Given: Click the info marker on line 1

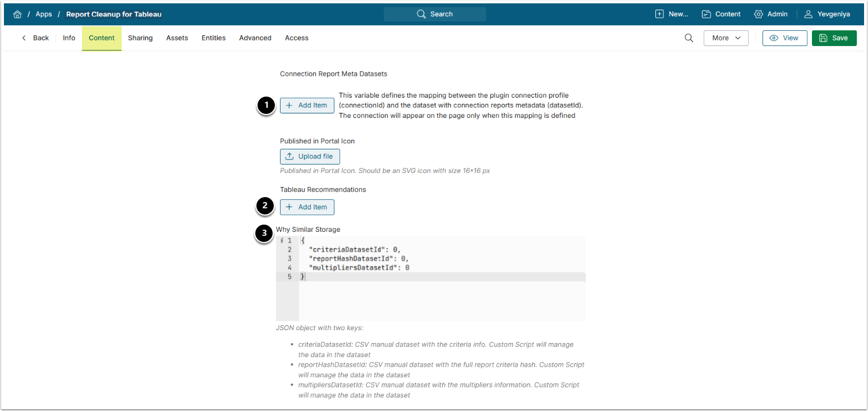Looking at the screenshot, I should click(282, 240).
